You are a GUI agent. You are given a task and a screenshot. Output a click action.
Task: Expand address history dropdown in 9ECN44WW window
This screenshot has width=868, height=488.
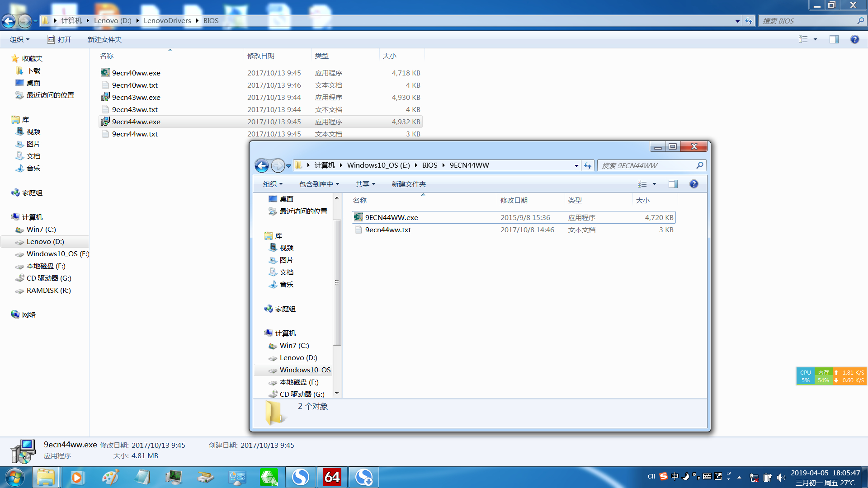576,166
